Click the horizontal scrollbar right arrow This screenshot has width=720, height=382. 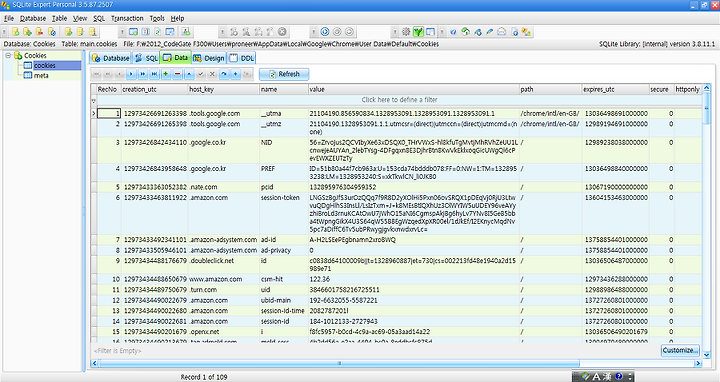tap(698, 363)
